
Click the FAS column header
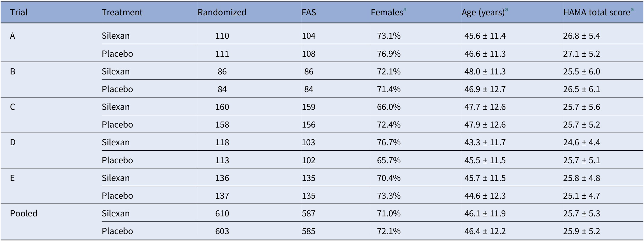click(309, 12)
